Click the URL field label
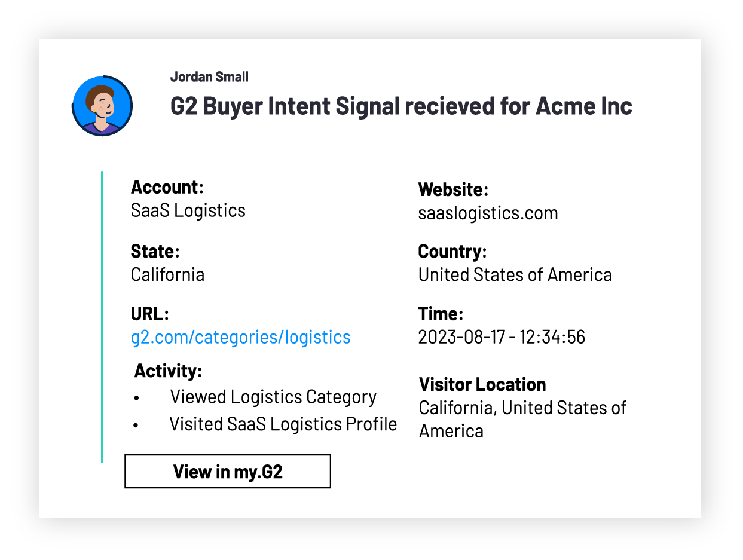This screenshot has width=743, height=560. pyautogui.click(x=150, y=314)
